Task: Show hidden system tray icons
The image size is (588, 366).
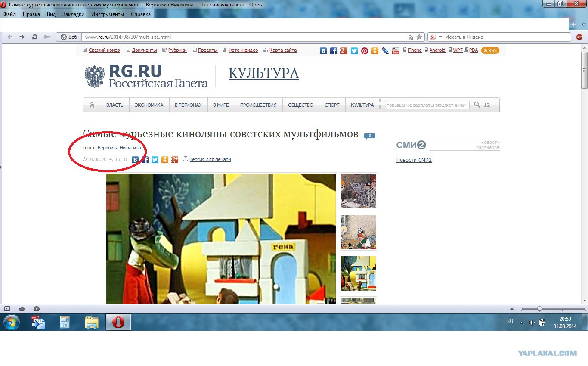Action: tap(522, 323)
